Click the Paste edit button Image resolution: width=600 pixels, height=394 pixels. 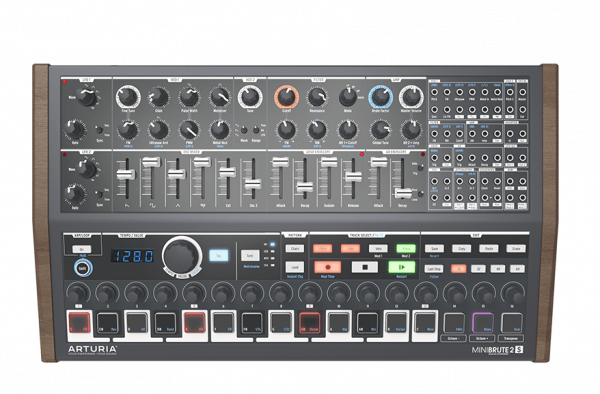coord(489,249)
